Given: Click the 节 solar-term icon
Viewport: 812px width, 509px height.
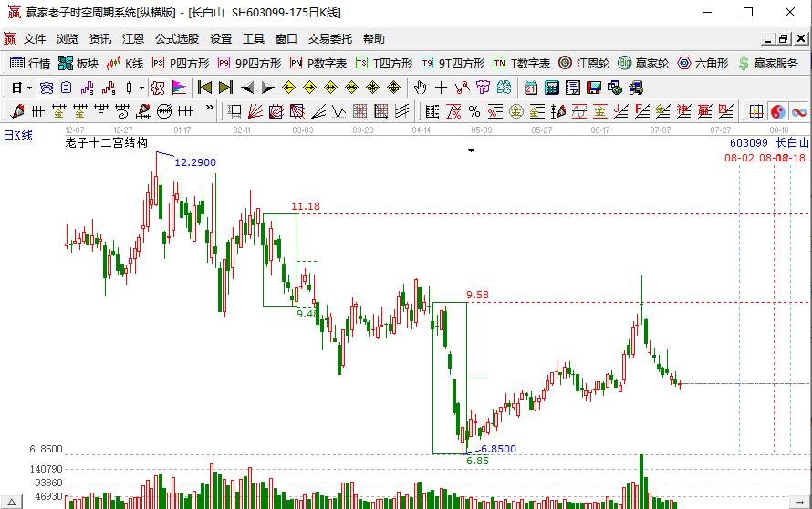Looking at the screenshot, I should [x=484, y=88].
